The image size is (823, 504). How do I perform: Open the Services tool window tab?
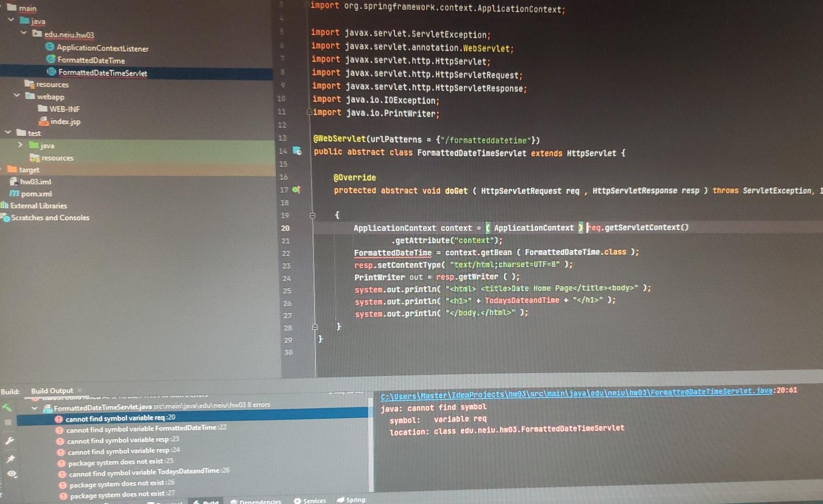pos(310,500)
